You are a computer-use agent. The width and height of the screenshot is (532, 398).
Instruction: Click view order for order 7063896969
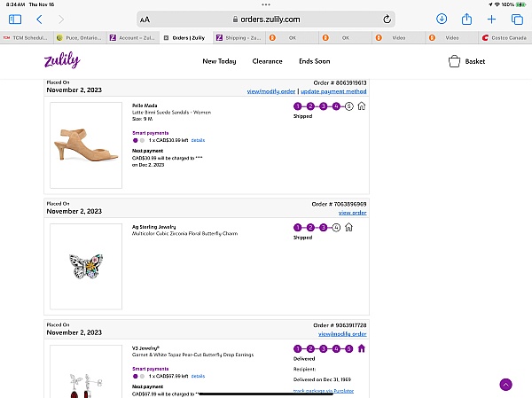pyautogui.click(x=353, y=213)
